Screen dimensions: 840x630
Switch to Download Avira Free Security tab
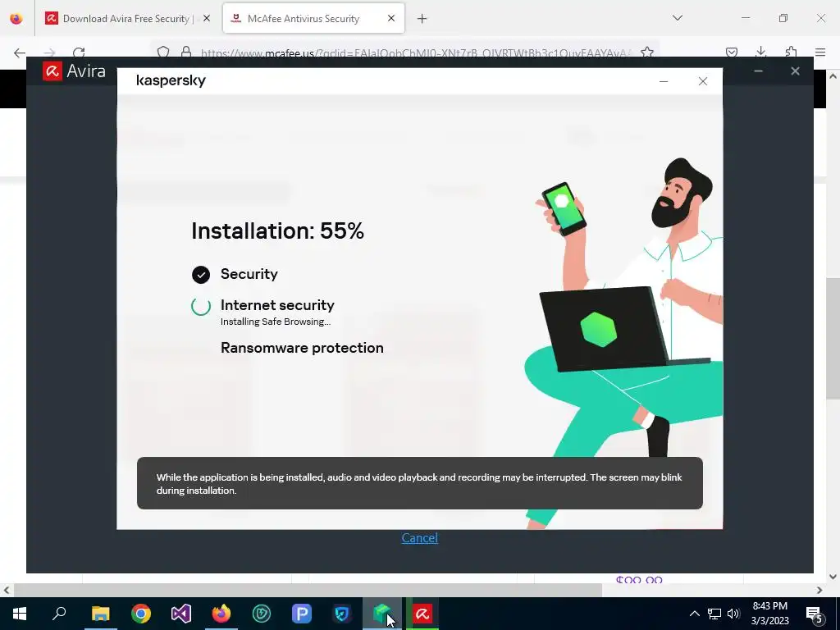click(126, 19)
